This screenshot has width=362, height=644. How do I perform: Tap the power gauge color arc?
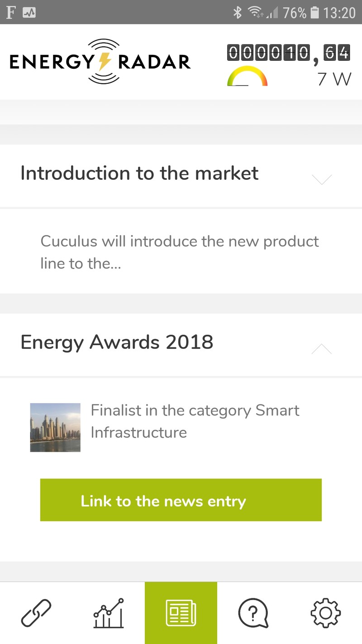(x=248, y=76)
